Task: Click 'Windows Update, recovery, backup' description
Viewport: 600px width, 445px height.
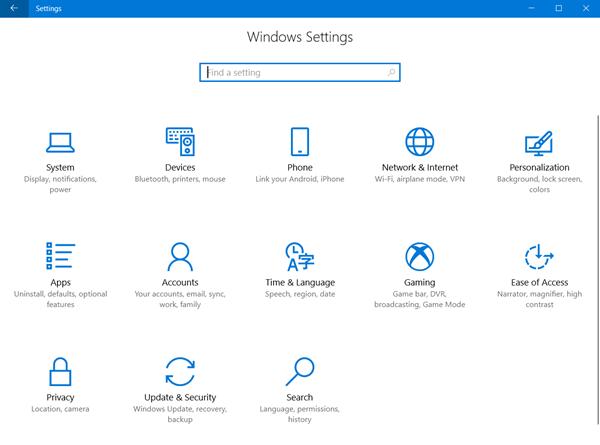Action: [x=180, y=414]
